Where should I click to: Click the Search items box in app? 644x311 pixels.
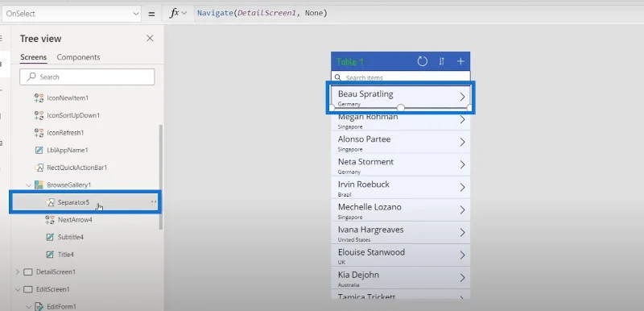tap(401, 77)
